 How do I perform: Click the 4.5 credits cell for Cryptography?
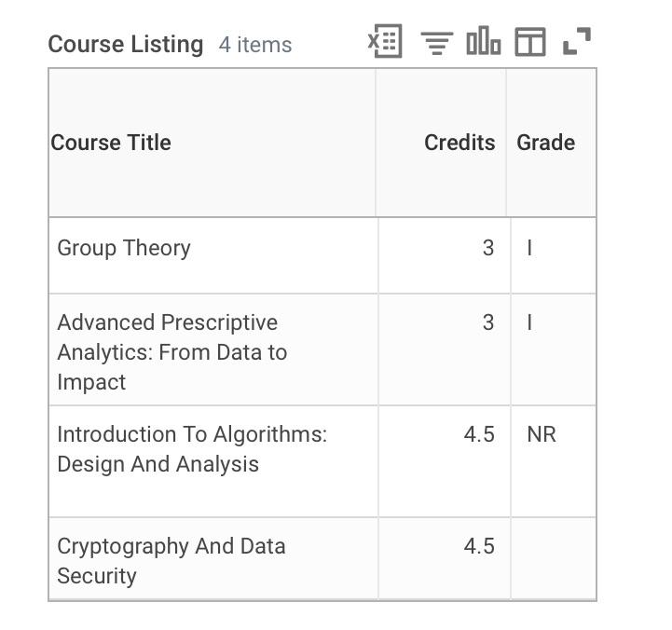point(479,546)
